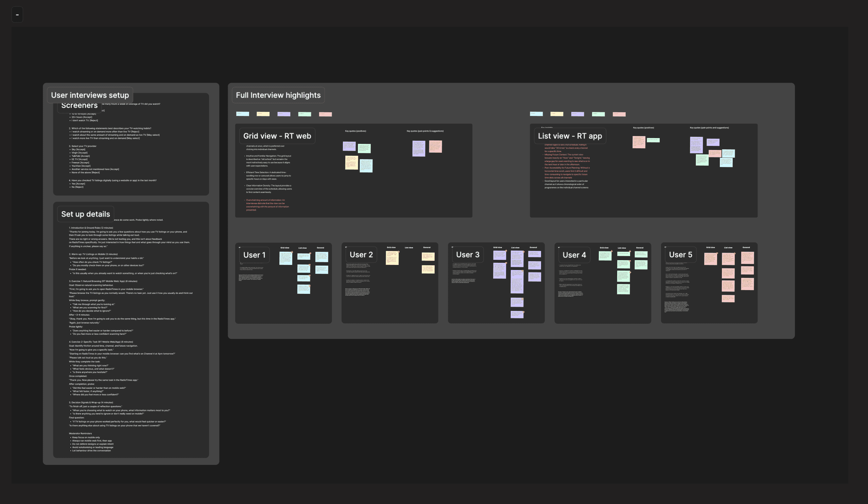Open the 'User 4' section label
Image resolution: width=868 pixels, height=504 pixels.
pos(574,255)
